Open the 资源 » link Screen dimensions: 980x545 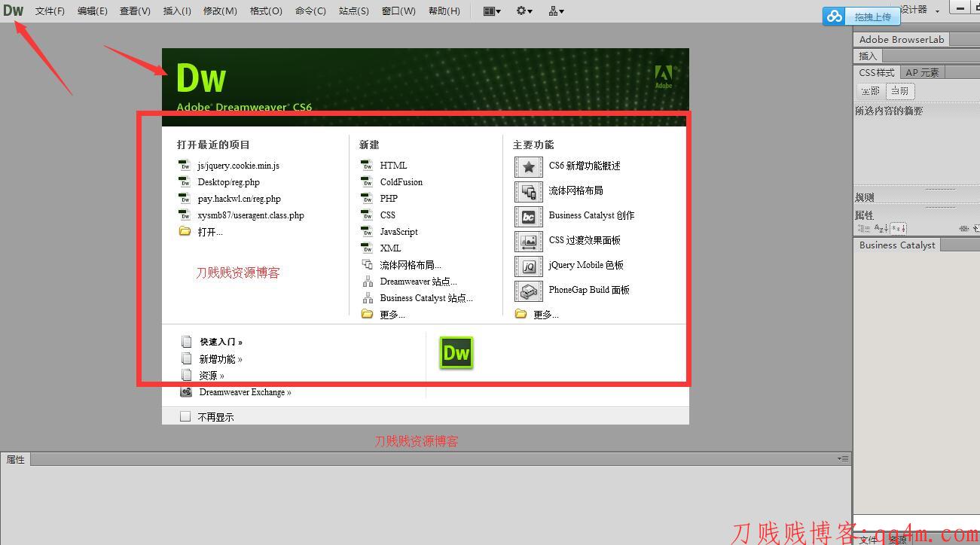(212, 376)
